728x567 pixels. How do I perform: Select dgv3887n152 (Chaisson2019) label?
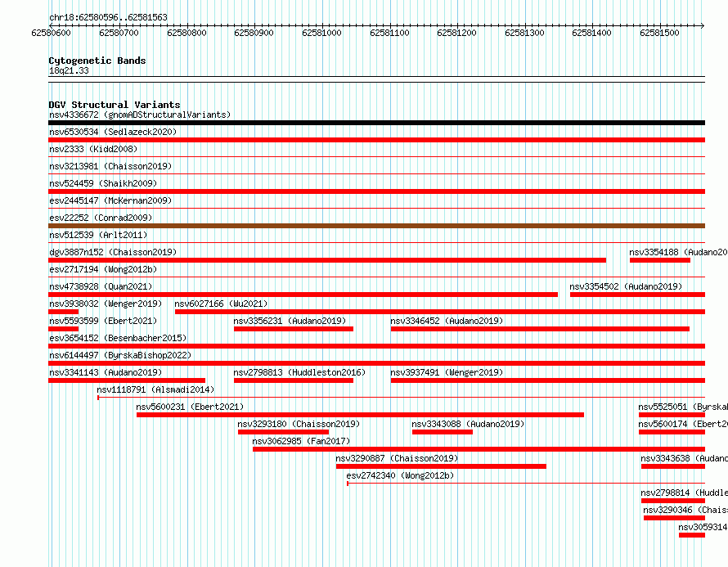click(x=113, y=252)
